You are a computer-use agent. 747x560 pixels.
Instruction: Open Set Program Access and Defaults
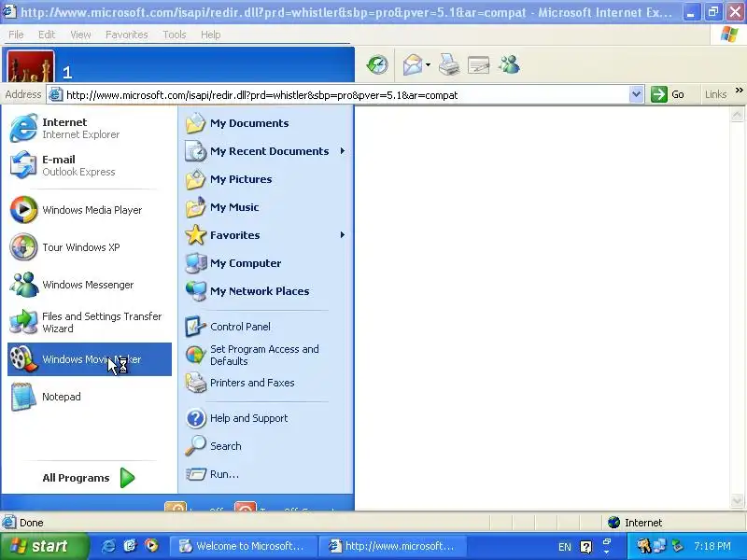tap(266, 356)
